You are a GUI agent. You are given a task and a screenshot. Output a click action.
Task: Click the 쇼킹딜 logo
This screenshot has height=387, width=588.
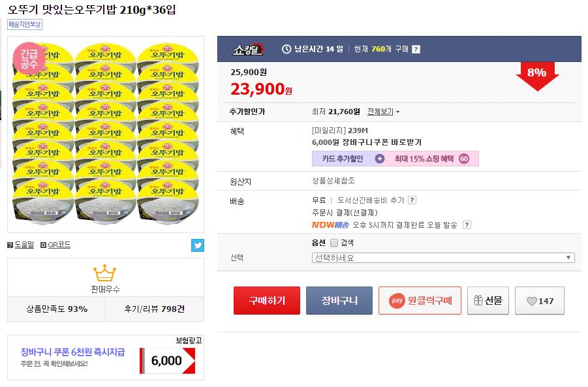point(248,49)
